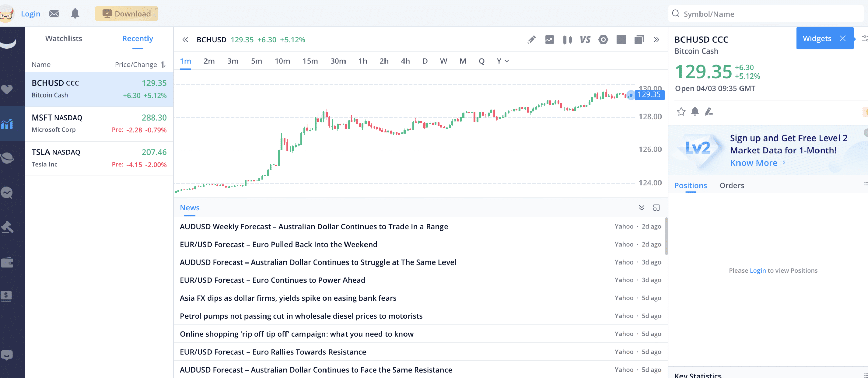Select the 1m timeframe
This screenshot has height=378, width=868.
click(185, 61)
